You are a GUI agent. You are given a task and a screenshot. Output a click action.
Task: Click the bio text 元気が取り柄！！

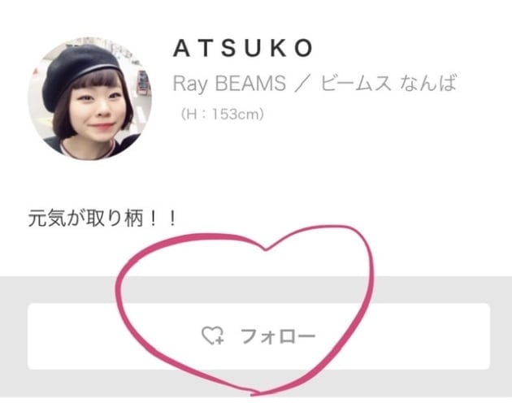tap(102, 219)
